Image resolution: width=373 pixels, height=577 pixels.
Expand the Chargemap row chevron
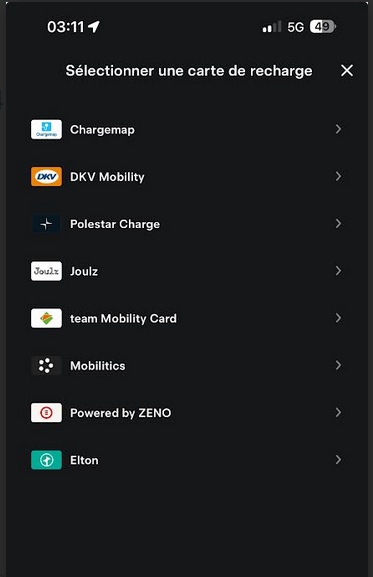tap(338, 129)
